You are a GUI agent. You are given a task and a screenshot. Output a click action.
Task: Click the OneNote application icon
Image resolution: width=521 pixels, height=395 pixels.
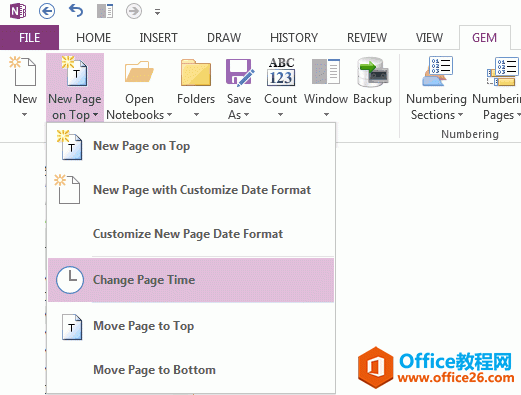coord(18,11)
